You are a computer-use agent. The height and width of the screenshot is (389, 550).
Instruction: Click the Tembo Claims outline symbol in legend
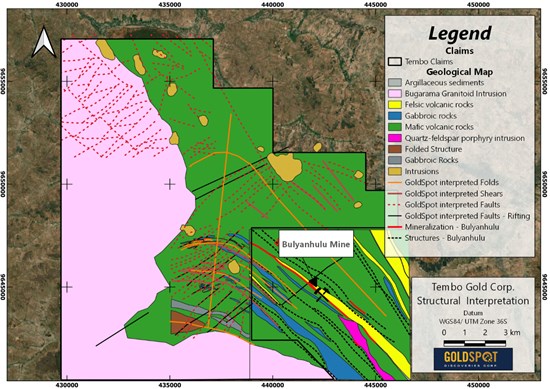tap(395, 61)
